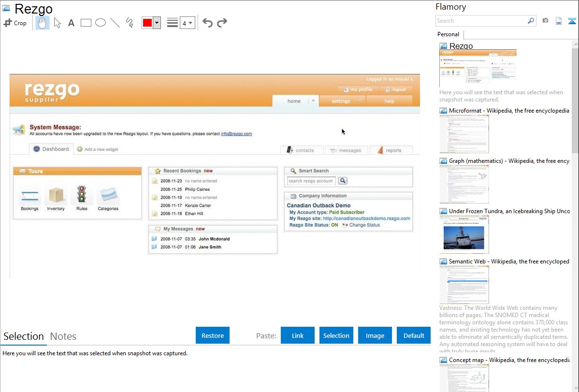Click the Image paste button
Viewport: 579px width, 392px height.
coord(375,335)
